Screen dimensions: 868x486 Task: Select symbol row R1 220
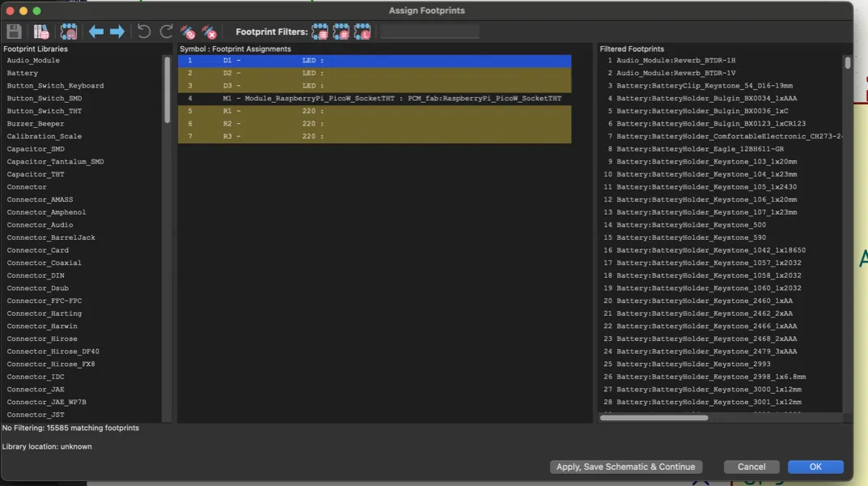[374, 111]
